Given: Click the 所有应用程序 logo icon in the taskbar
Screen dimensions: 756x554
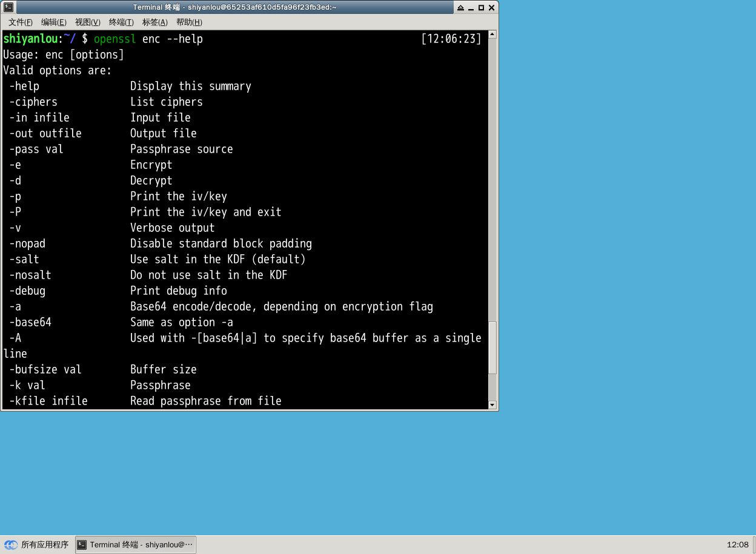Looking at the screenshot, I should (x=11, y=544).
